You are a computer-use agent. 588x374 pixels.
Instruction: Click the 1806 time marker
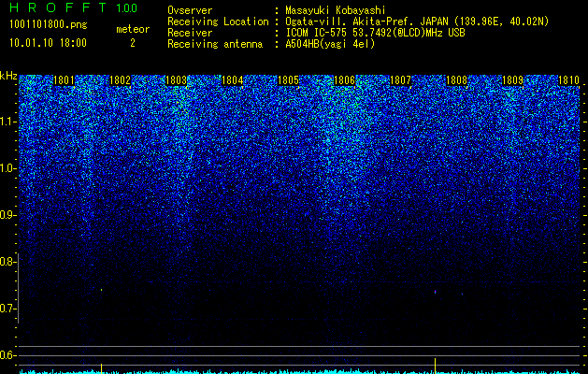tap(344, 80)
